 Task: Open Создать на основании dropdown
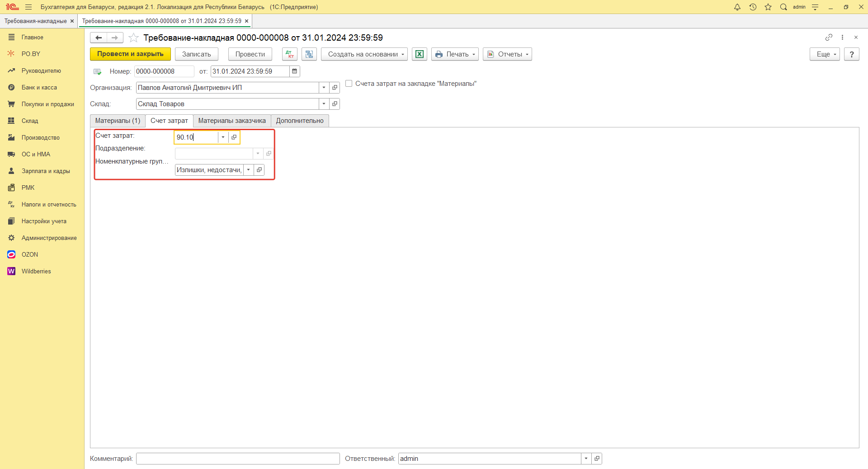tap(364, 54)
